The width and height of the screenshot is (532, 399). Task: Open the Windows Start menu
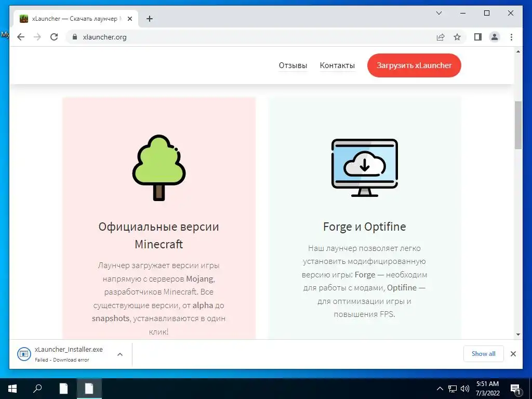click(12, 389)
